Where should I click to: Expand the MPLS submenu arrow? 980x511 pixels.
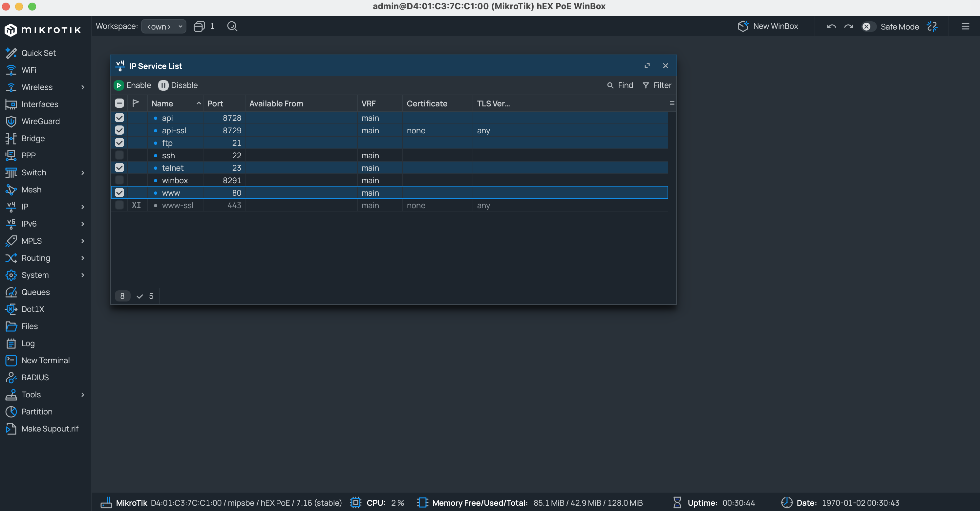(x=83, y=241)
